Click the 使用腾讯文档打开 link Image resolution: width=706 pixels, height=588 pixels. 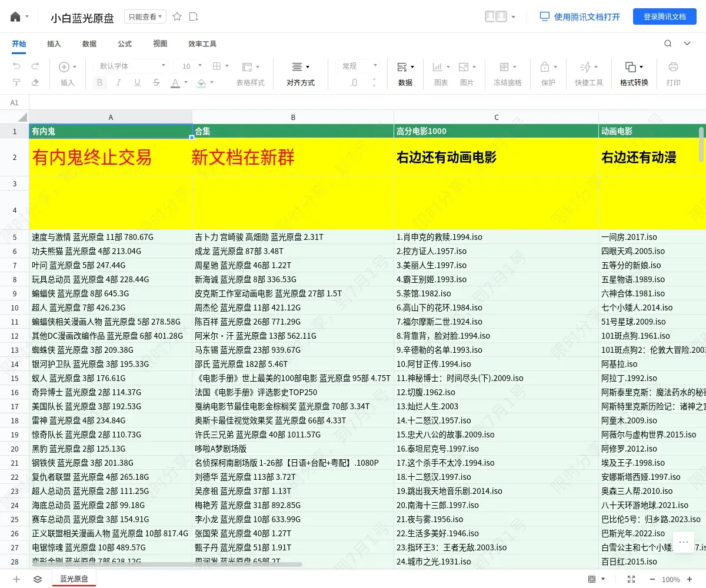(580, 17)
